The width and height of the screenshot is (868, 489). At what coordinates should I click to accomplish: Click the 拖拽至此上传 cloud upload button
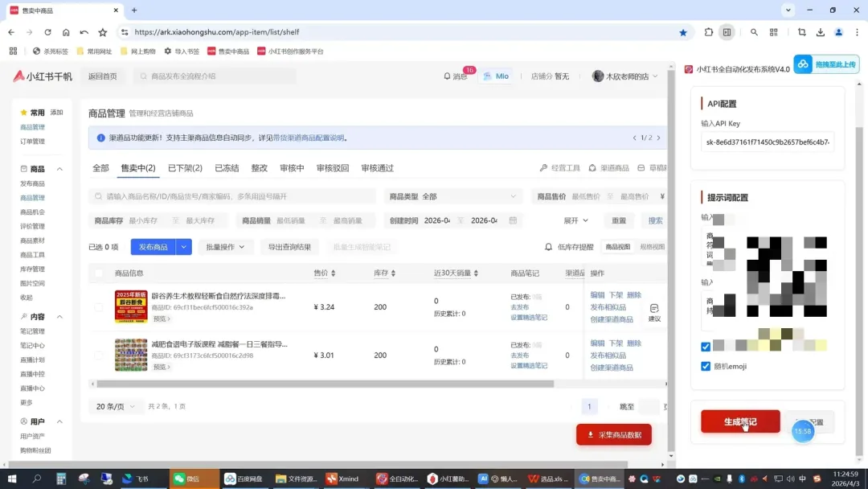[x=826, y=64]
